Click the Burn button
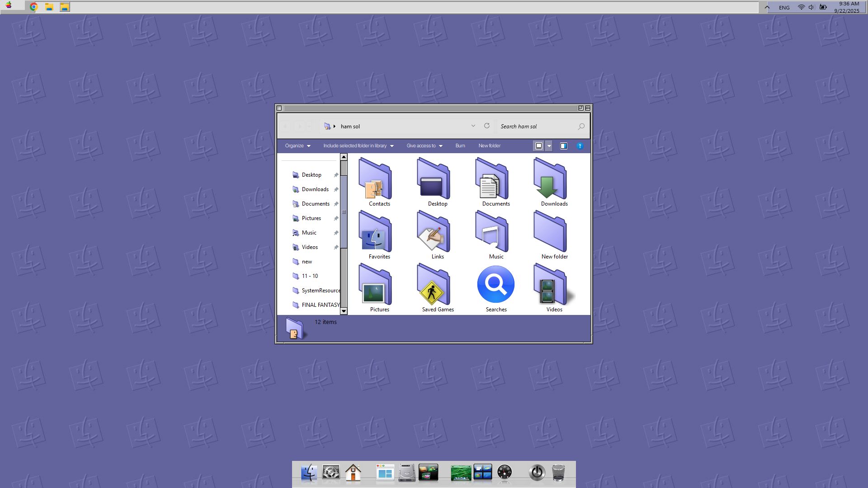 (x=460, y=146)
